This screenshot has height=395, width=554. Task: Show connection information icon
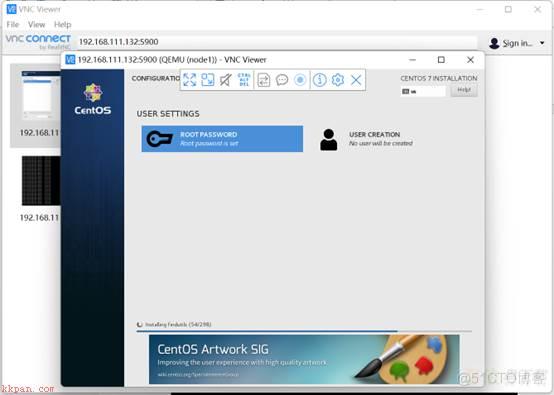click(x=320, y=80)
